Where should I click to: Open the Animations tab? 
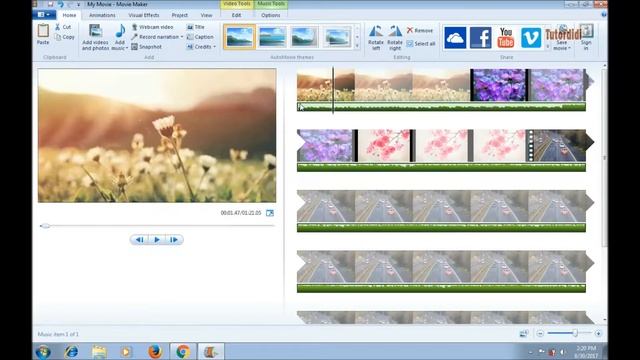[102, 15]
